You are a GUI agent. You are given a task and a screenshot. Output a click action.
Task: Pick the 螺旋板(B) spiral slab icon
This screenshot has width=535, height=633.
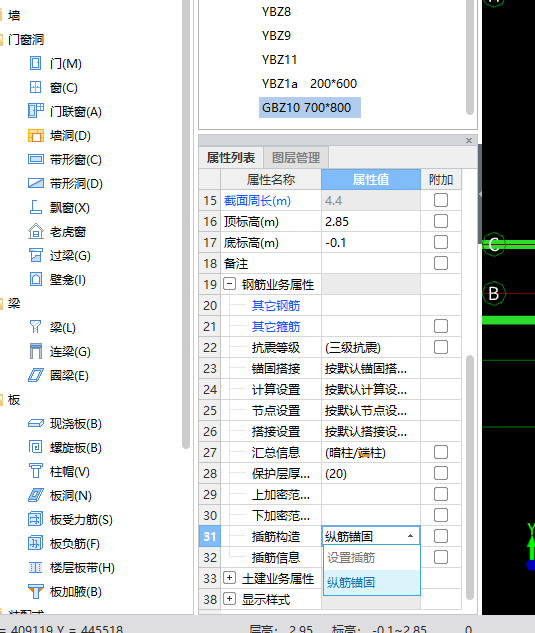[36, 447]
